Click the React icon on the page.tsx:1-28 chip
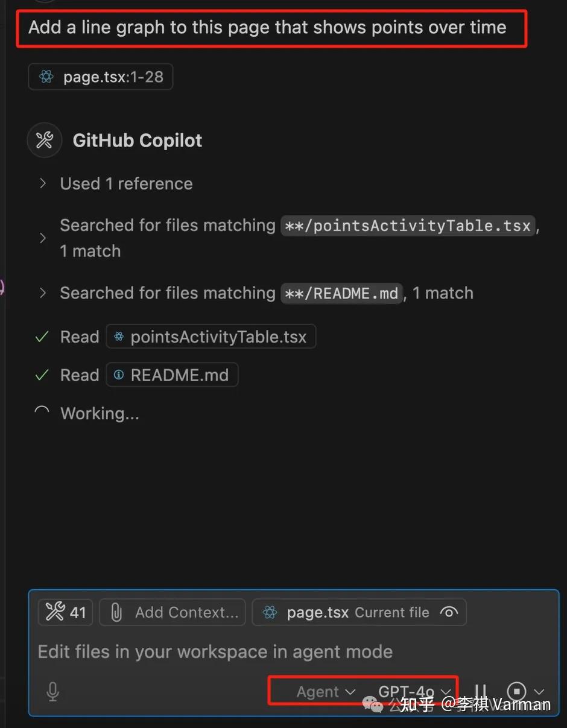The height and width of the screenshot is (728, 567). tap(46, 77)
